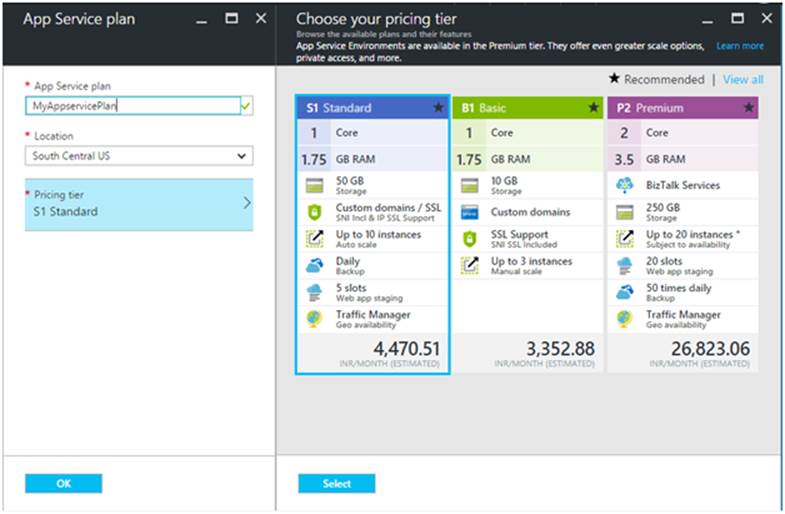Click the 26,823.06 price in P2 Premium
The height and width of the screenshot is (514, 785).
[x=710, y=349]
